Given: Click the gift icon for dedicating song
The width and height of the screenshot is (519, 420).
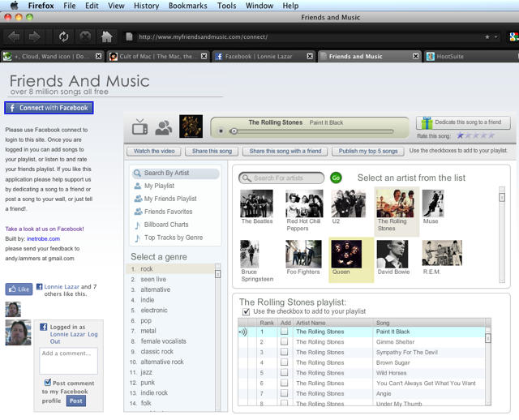Looking at the screenshot, I should 427,122.
